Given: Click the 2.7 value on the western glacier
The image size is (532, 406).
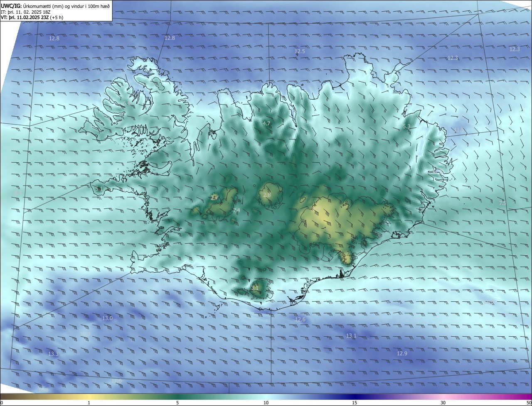Looking at the screenshot, I should [x=214, y=198].
